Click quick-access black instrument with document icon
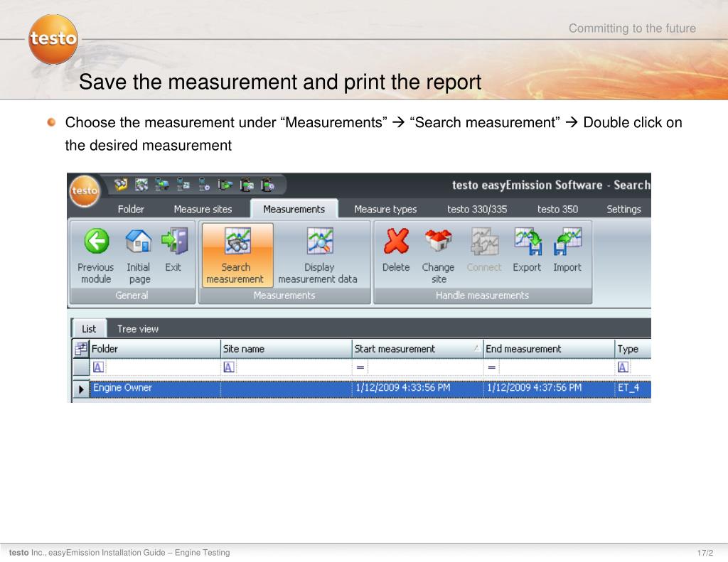The width and height of the screenshot is (728, 562). [x=247, y=185]
